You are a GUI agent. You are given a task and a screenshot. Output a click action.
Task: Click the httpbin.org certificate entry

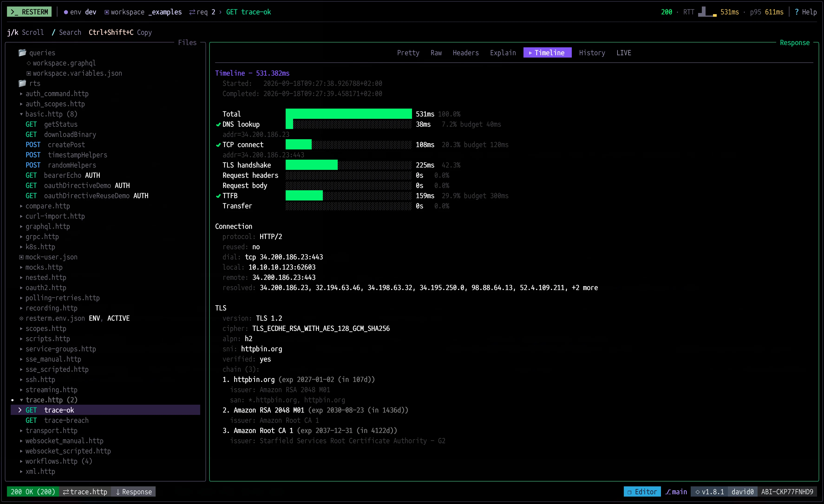click(x=299, y=380)
